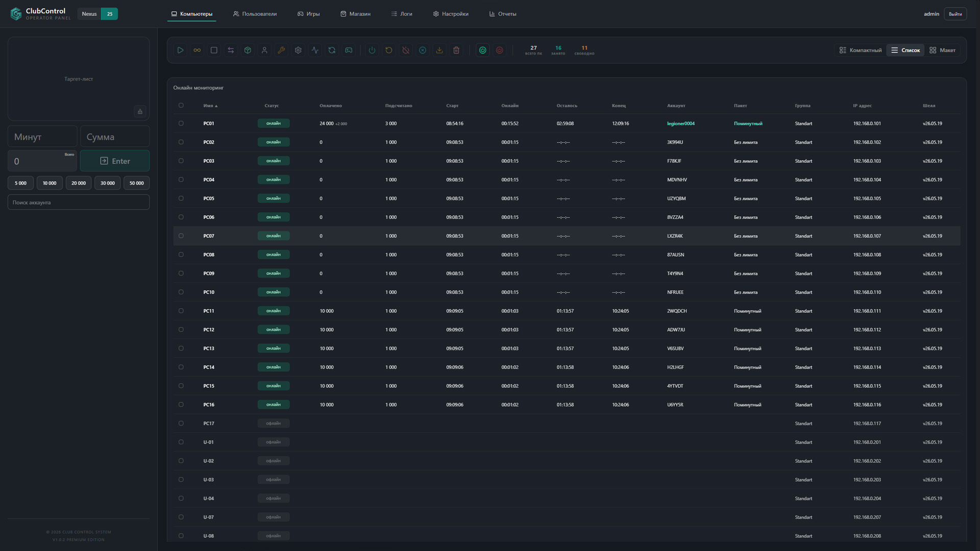Tick the checkbox for PC01 row
The width and height of the screenshot is (980, 551).
click(x=181, y=123)
